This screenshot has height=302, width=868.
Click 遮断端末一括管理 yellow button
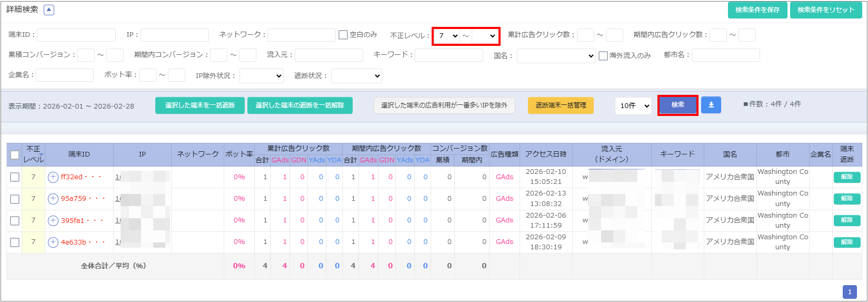561,105
